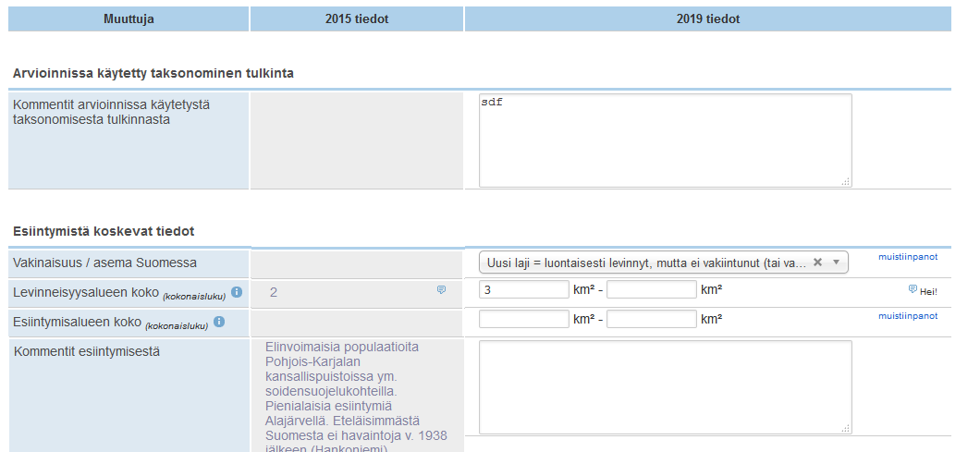Focus the taxonomy comments textarea containing sdf
Viewport: 980px width, 452px height.
pos(665,140)
